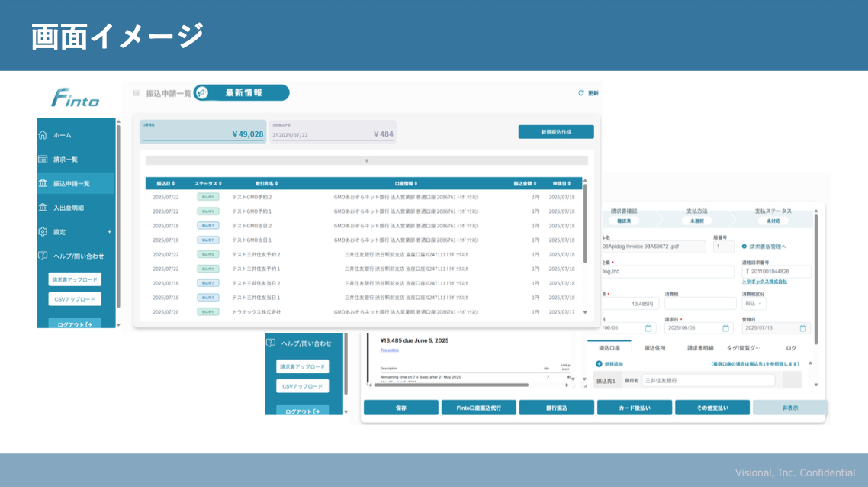Open 請求一覧 via its invoice list icon
This screenshot has height=487, width=868.
point(43,160)
